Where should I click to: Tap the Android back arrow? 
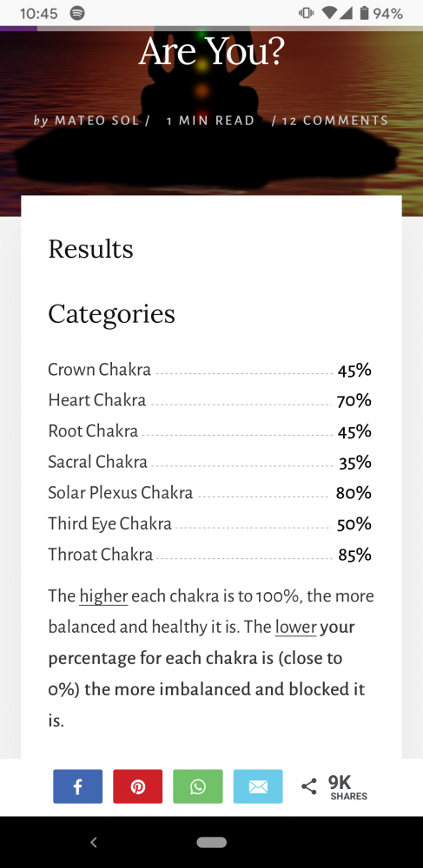[x=94, y=843]
